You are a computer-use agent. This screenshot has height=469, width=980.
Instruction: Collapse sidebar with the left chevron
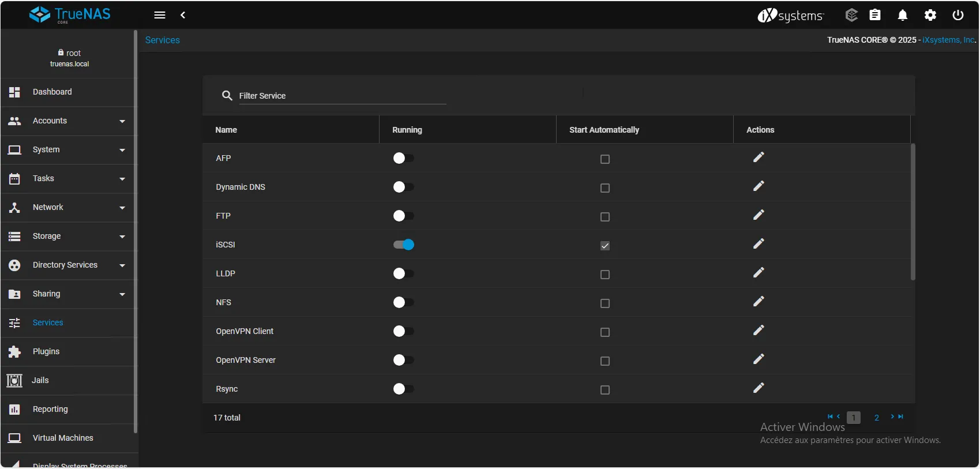pos(183,16)
